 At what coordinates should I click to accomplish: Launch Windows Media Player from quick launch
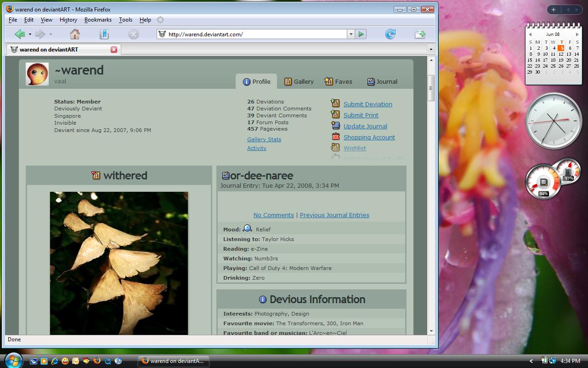click(x=44, y=362)
